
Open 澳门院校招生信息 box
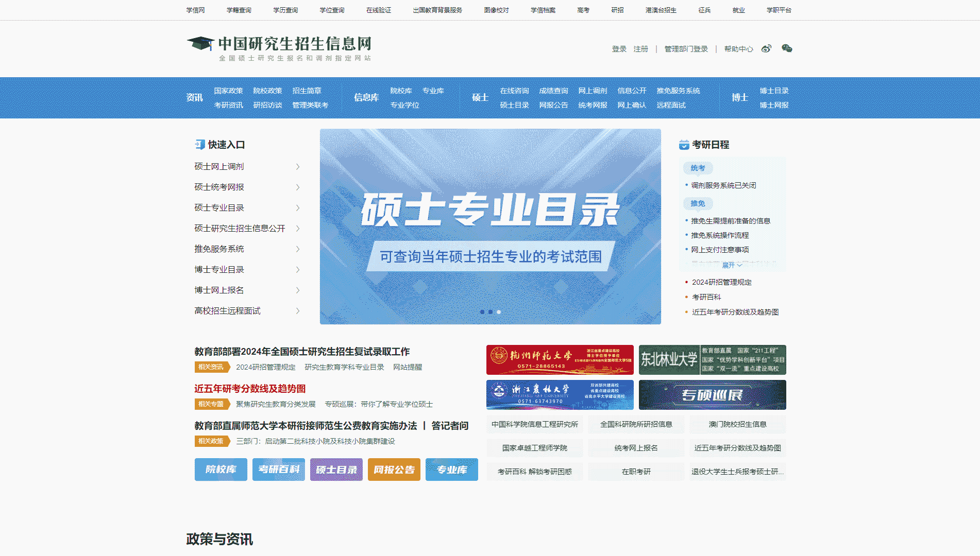[x=738, y=424]
